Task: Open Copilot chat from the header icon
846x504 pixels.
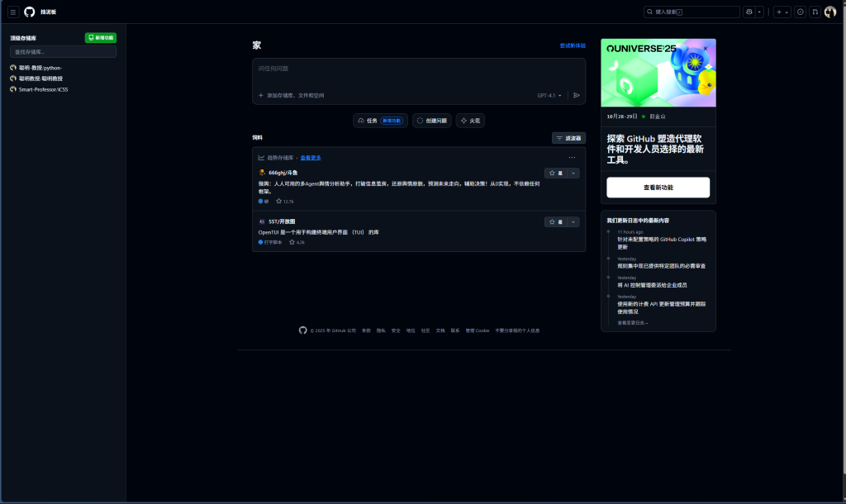Action: [x=749, y=12]
